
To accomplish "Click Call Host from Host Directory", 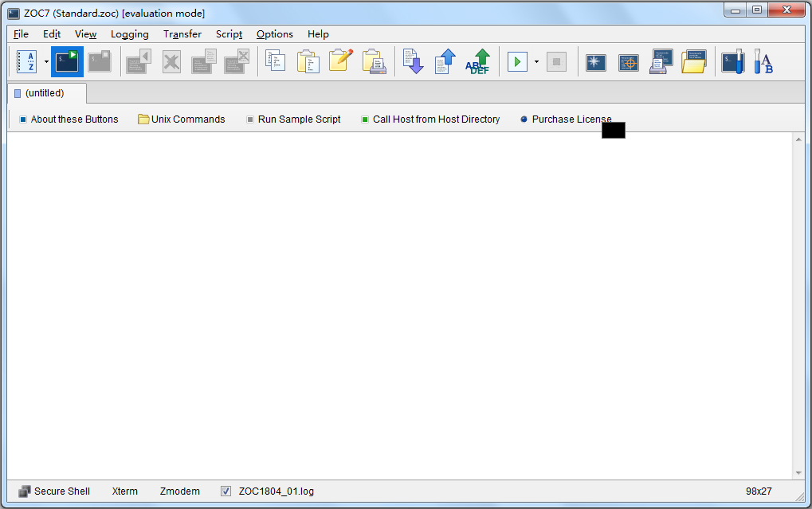I will [430, 119].
